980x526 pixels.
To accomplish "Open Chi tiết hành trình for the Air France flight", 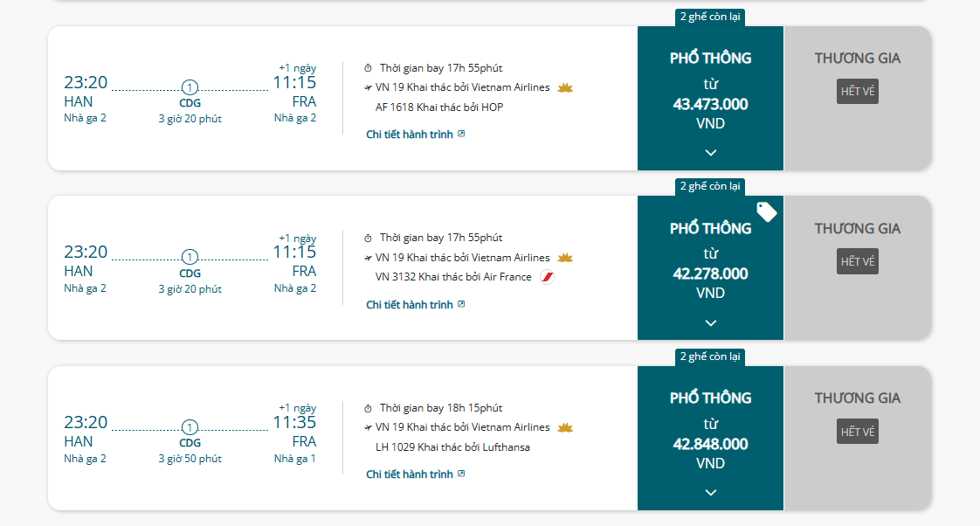I will click(410, 305).
